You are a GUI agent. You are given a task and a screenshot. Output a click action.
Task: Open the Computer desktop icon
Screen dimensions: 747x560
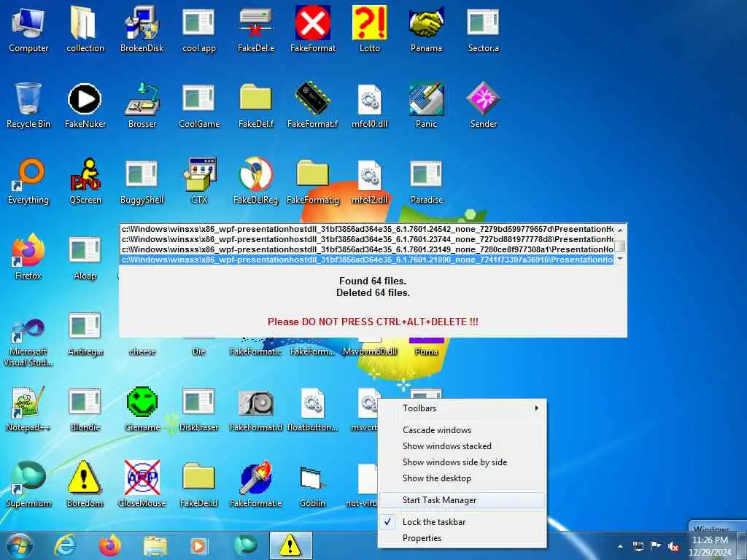click(x=28, y=28)
